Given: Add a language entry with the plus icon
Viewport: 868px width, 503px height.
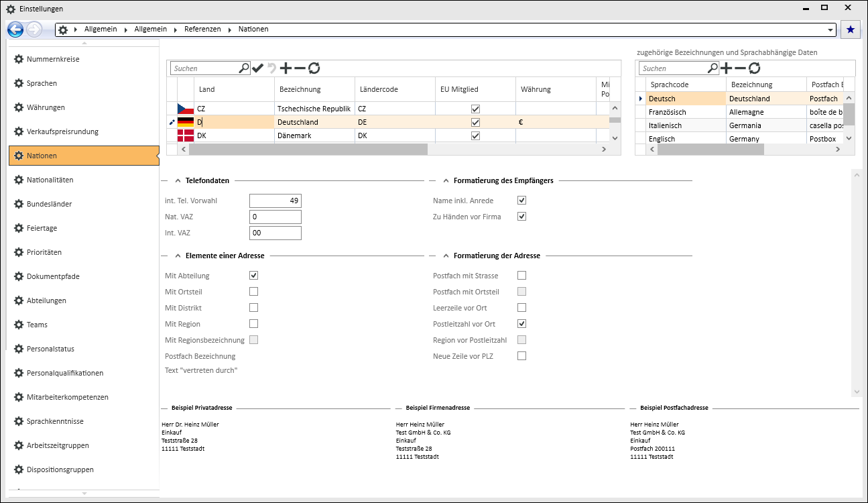Looking at the screenshot, I should point(726,68).
